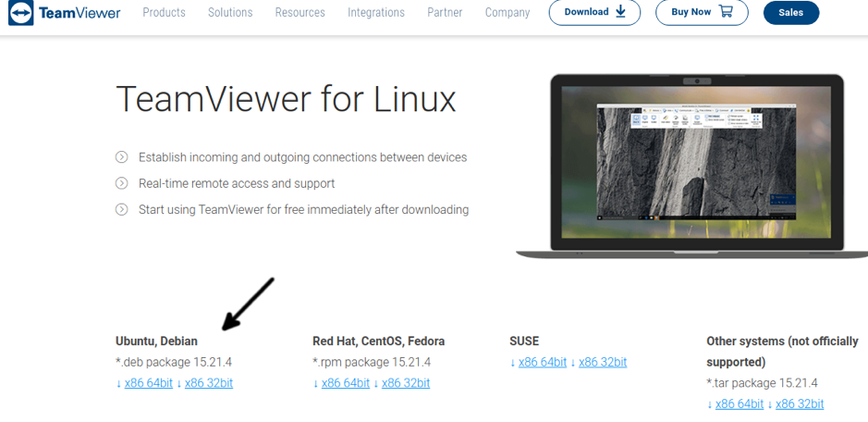Image resolution: width=868 pixels, height=422 pixels.
Task: Open the Partner menu
Action: (x=445, y=12)
